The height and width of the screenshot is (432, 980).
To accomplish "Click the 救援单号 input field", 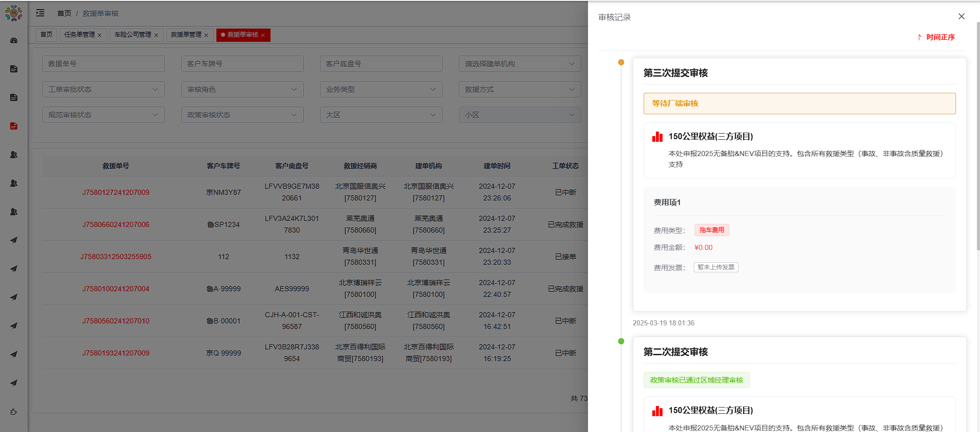I will (104, 64).
